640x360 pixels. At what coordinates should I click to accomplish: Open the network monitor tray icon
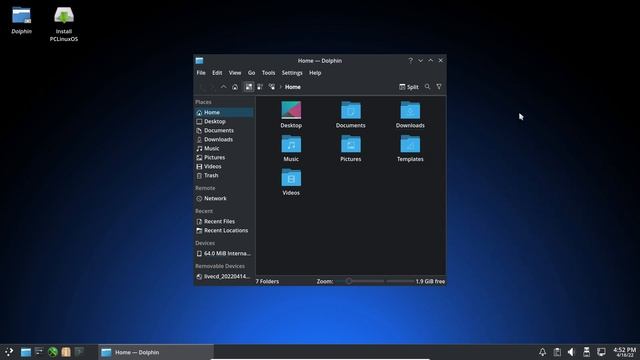click(x=601, y=352)
